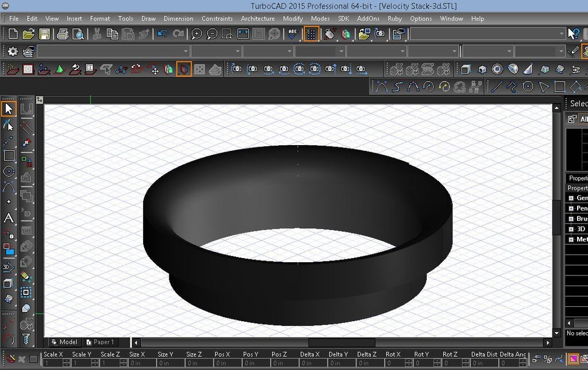
Task: Toggle the pink highlighted status bar button
Action: [x=573, y=359]
